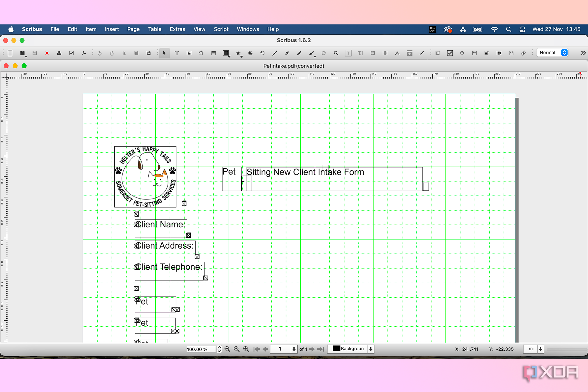This screenshot has width=588, height=392.
Task: Click the Preflight Verifier check icon
Action: click(71, 53)
